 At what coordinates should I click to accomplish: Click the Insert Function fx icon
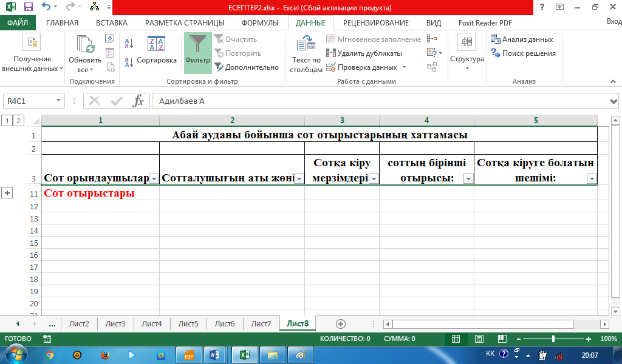click(138, 101)
